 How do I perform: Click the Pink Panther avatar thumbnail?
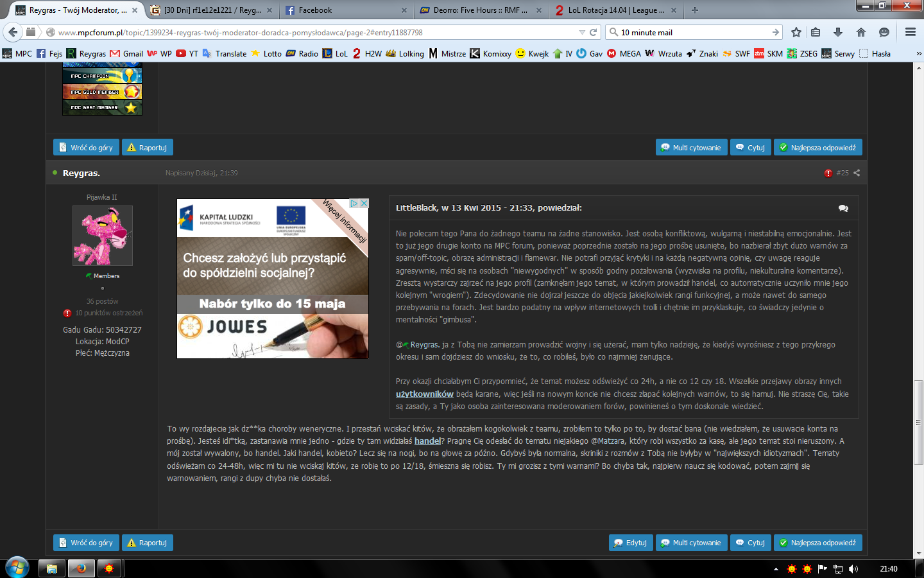coord(103,236)
